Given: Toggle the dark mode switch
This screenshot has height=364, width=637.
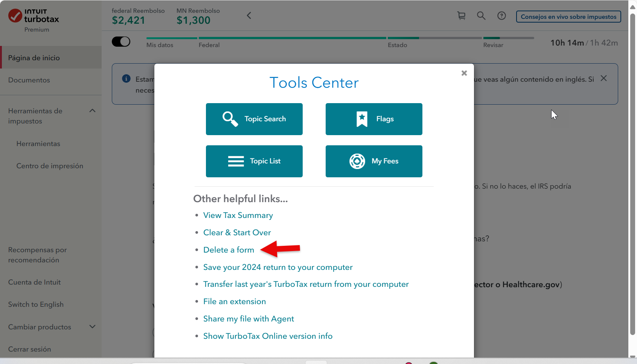Looking at the screenshot, I should click(121, 42).
